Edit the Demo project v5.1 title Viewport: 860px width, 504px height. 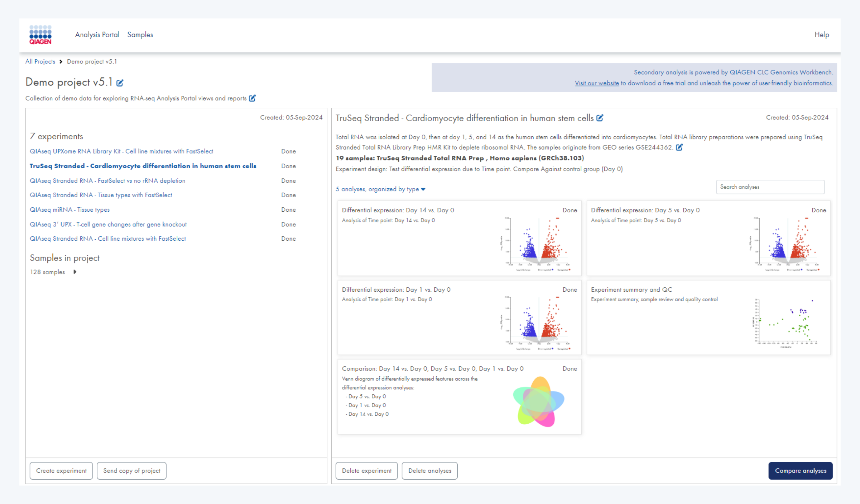pyautogui.click(x=120, y=83)
